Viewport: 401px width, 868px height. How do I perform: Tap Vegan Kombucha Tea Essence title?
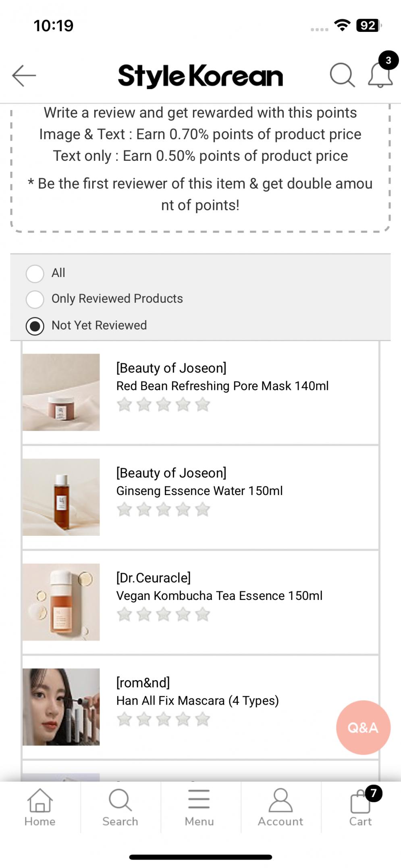(x=219, y=596)
